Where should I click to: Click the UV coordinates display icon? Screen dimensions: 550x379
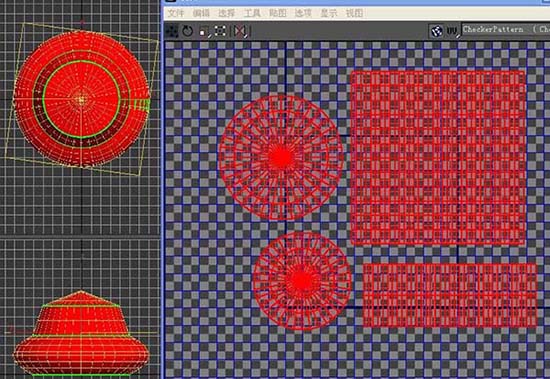tap(453, 31)
